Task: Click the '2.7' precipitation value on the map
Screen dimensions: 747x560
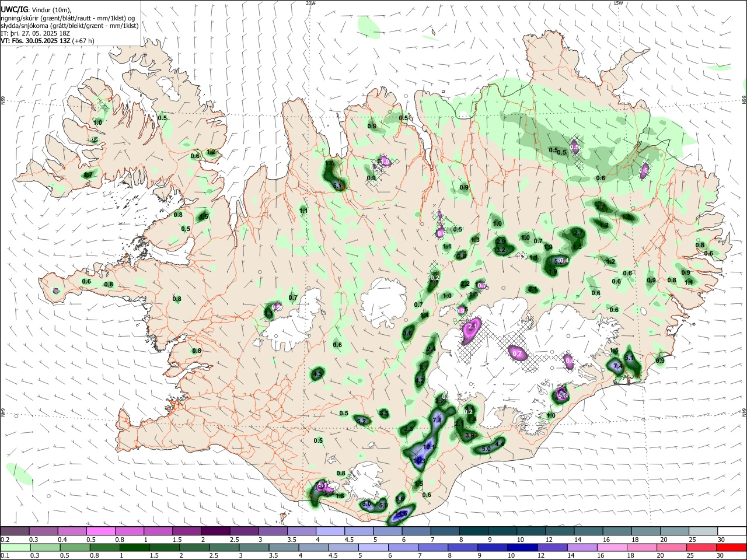Action: (x=578, y=233)
